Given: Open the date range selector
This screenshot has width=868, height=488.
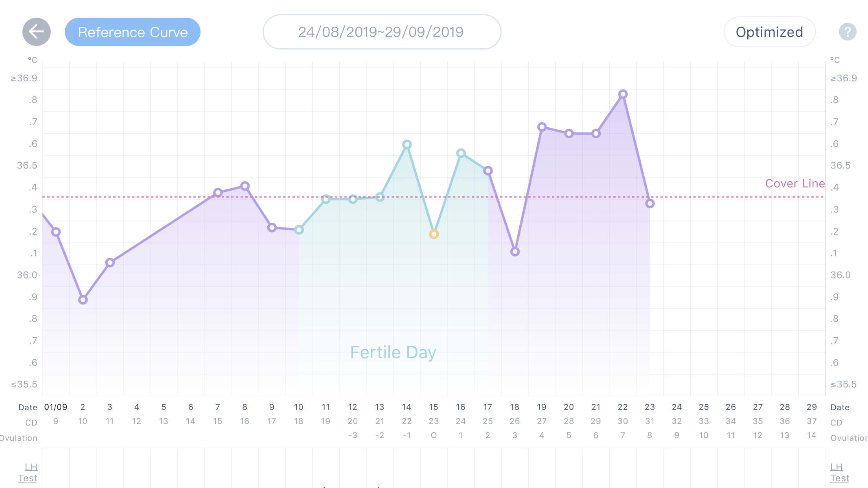Looking at the screenshot, I should click(x=381, y=32).
